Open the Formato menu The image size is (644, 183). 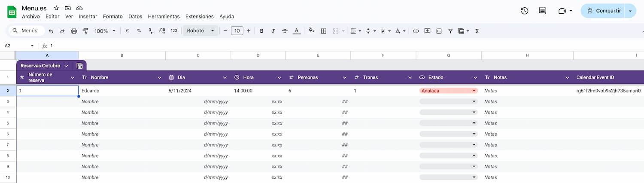pos(113,16)
